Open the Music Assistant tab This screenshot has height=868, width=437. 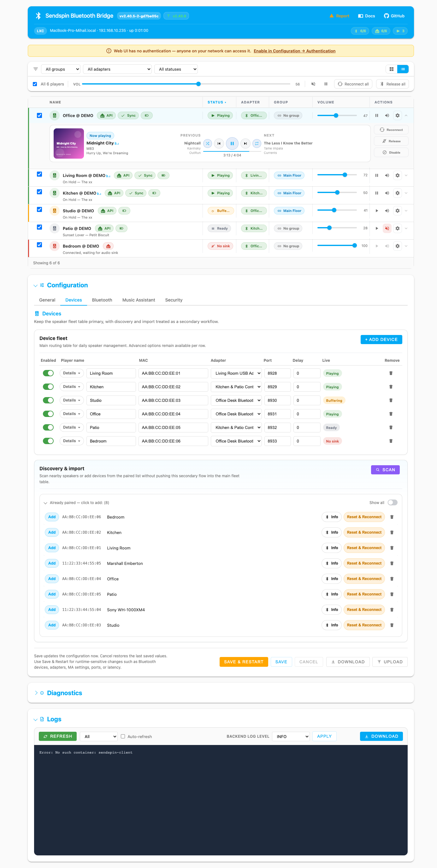139,300
